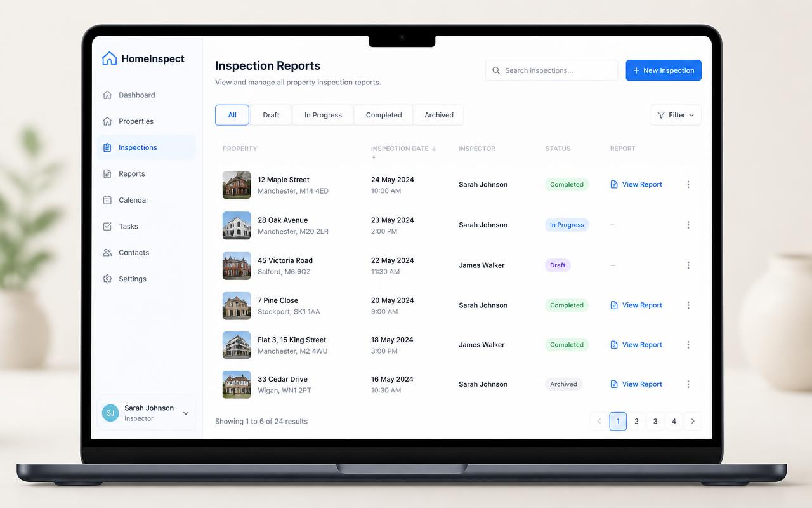Open row menu for 33 Cedar Drive
The image size is (812, 508).
click(x=688, y=384)
